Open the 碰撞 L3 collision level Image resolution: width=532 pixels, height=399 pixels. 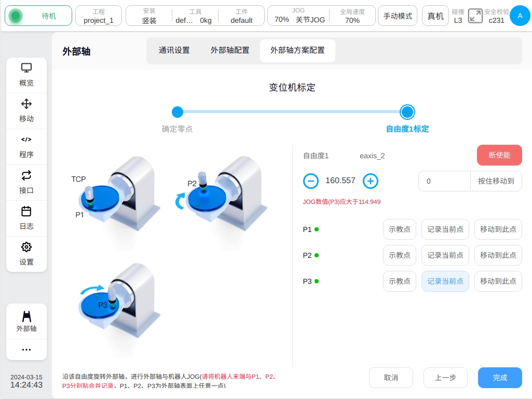click(x=458, y=16)
